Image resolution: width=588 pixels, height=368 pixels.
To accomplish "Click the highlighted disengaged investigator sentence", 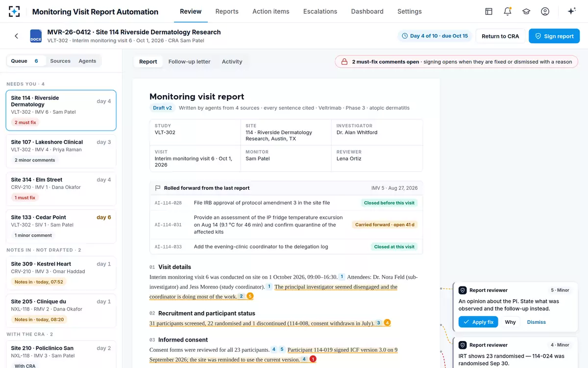I will (x=273, y=291).
